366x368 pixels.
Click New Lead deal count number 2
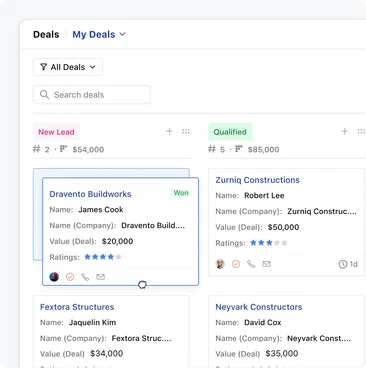click(x=47, y=150)
